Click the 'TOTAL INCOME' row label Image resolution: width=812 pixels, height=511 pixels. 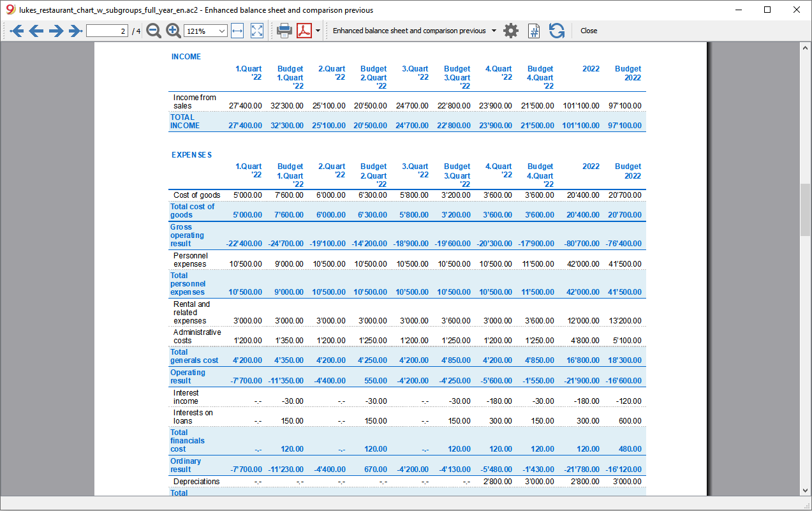tap(185, 121)
